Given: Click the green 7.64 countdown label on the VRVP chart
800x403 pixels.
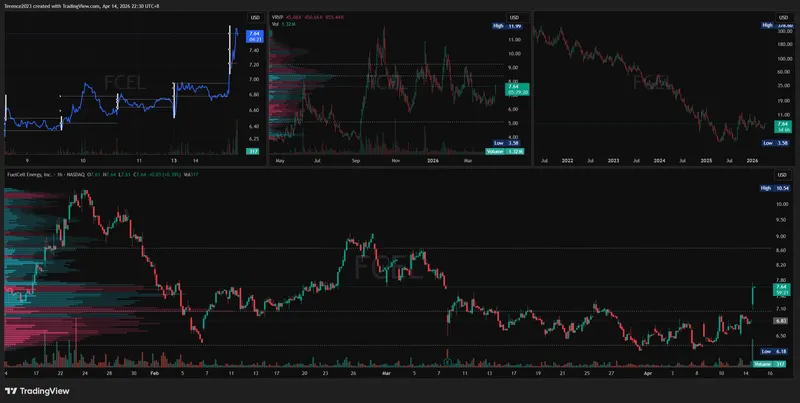Looking at the screenshot, I should 517,89.
